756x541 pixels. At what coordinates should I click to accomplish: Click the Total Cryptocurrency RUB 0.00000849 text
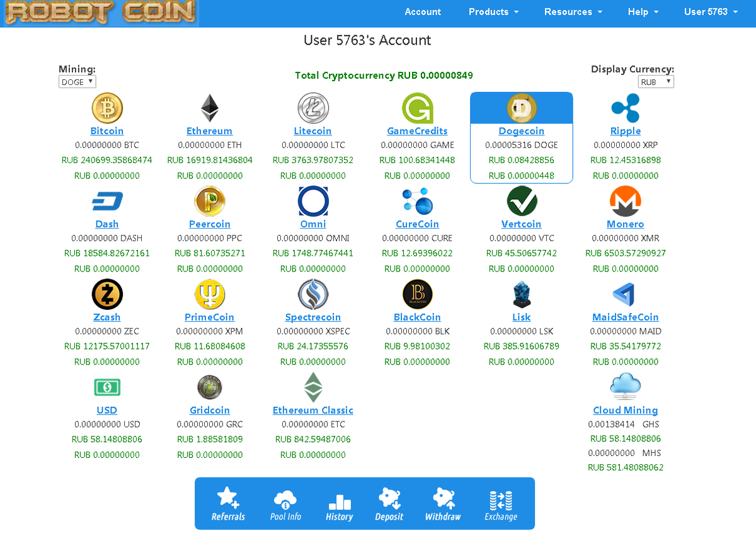(384, 76)
